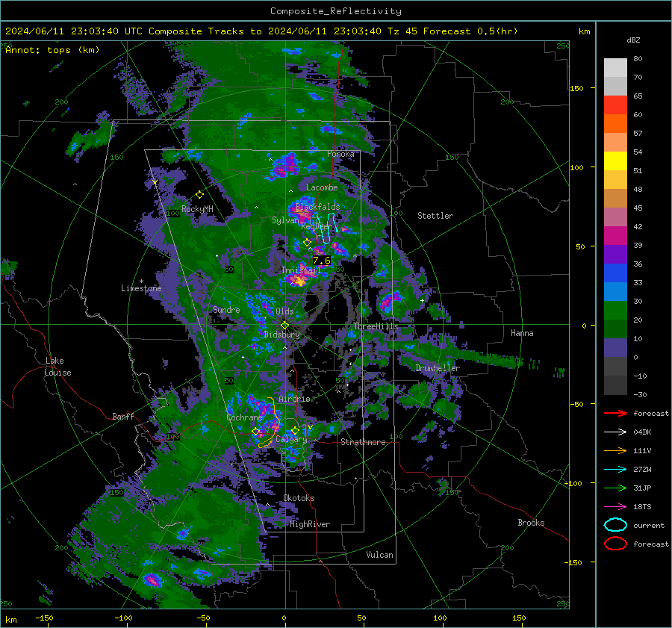Screen dimensions: 672x628
Task: Pick the magenta swatch between 42 and 39
Action: (x=615, y=236)
